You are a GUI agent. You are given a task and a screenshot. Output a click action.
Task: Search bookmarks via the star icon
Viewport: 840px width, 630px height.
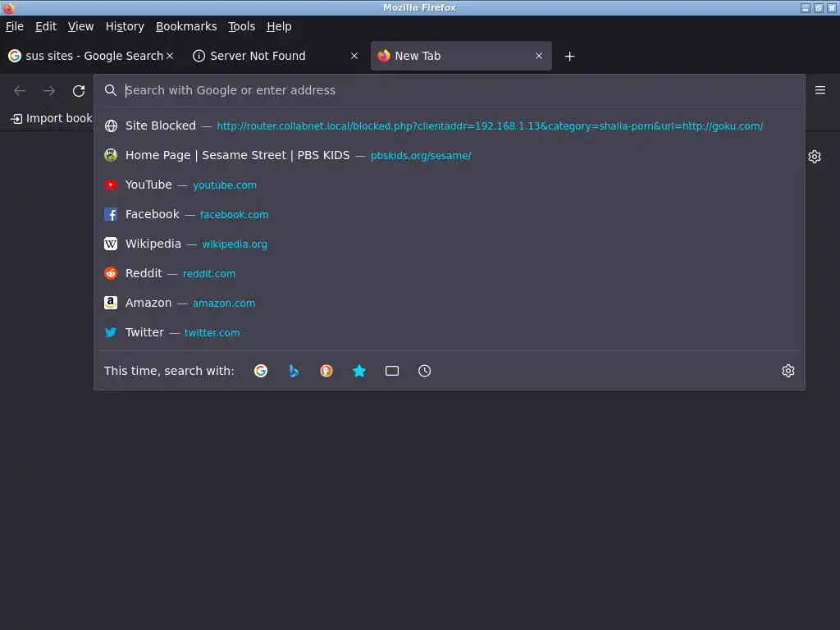click(359, 371)
